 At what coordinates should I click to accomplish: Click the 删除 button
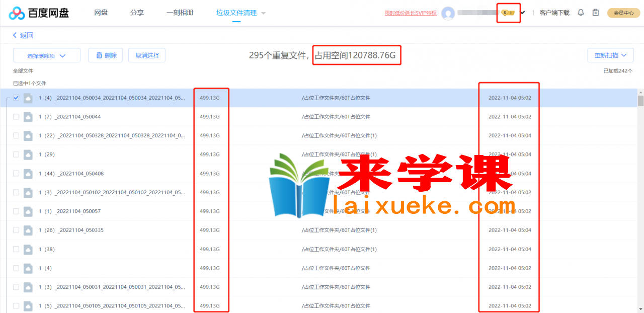(x=105, y=55)
